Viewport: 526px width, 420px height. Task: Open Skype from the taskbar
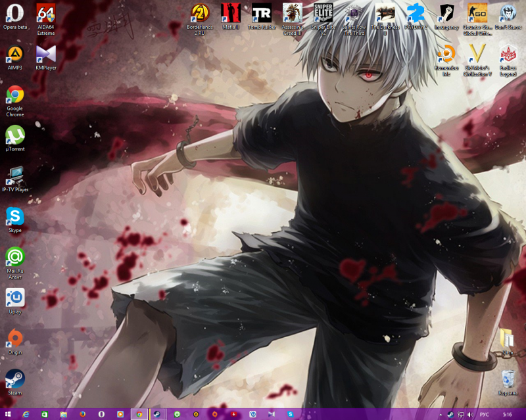coord(291,414)
